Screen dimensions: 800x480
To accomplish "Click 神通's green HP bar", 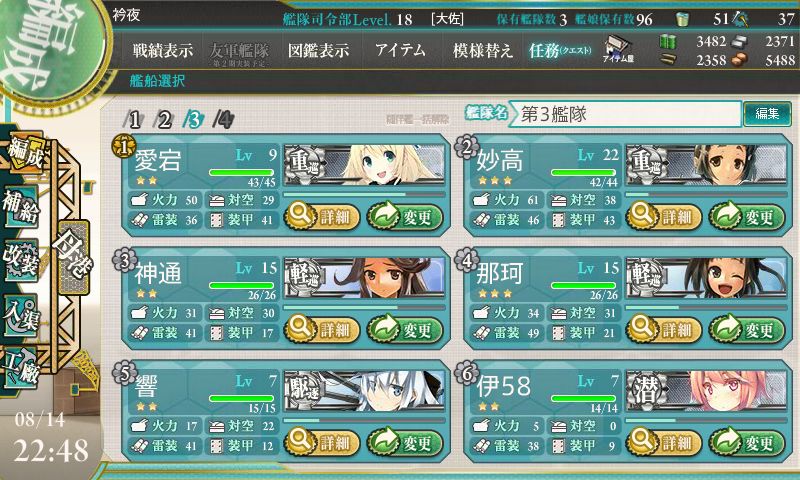I will tap(241, 285).
